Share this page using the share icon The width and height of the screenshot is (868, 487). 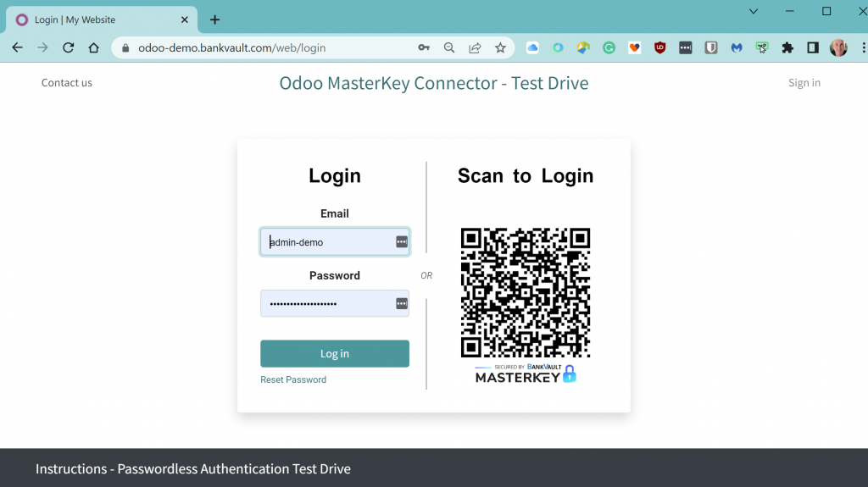(475, 48)
